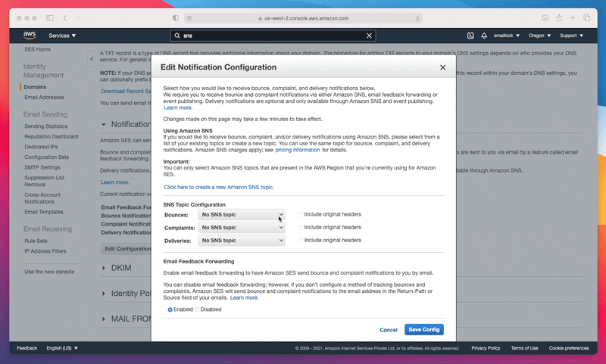Go forward in Safari
606x364 pixels.
[x=78, y=17]
